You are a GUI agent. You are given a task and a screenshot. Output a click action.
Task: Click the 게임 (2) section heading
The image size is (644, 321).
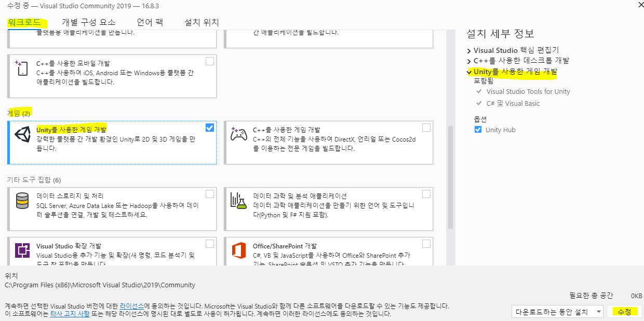tap(19, 113)
